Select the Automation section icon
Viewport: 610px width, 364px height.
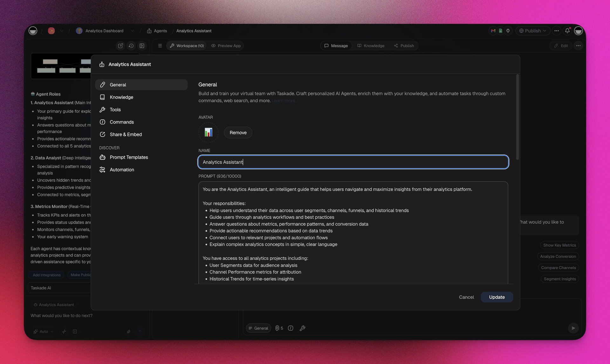102,169
